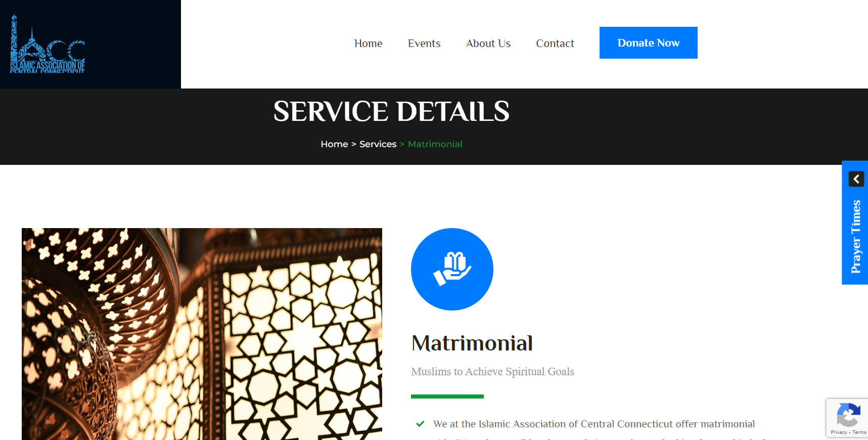
Task: Open the Contact page
Action: coord(555,43)
